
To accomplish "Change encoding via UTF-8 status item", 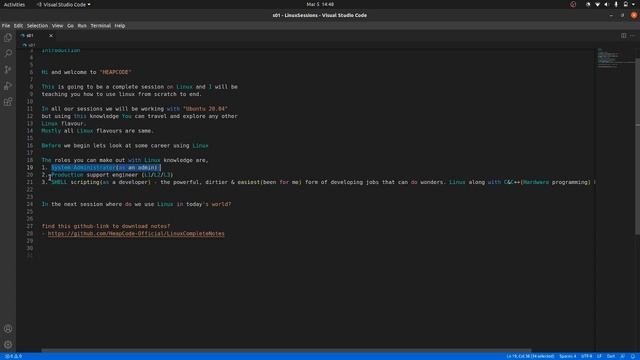I will pyautogui.click(x=587, y=356).
